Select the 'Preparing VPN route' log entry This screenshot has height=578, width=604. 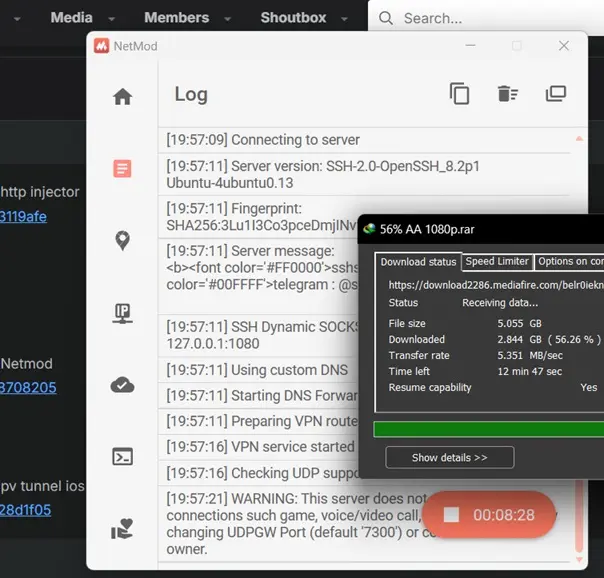258,421
